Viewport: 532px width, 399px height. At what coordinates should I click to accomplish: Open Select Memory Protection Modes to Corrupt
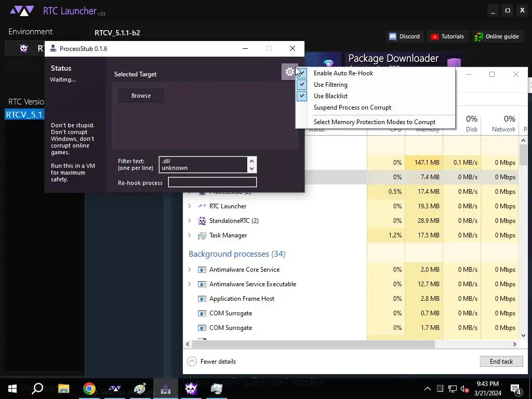(x=375, y=122)
